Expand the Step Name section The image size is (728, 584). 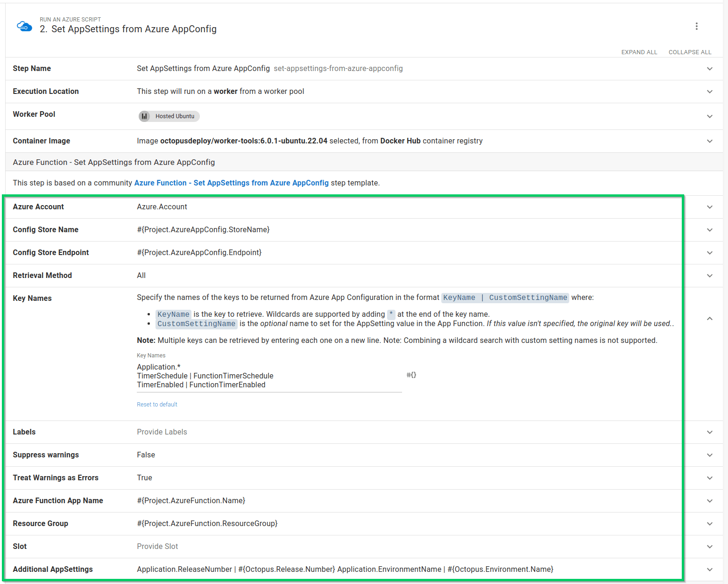(x=710, y=68)
